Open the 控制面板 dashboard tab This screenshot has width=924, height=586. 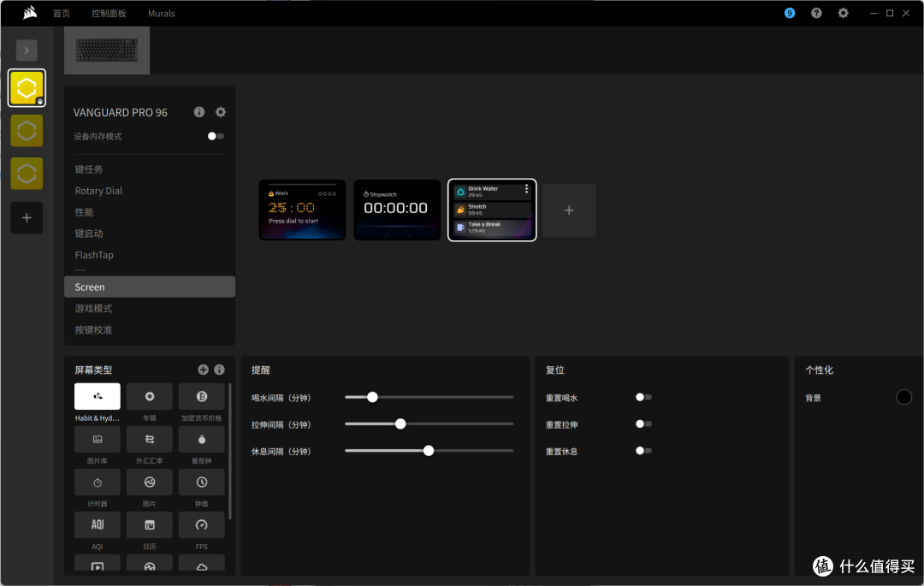(109, 13)
